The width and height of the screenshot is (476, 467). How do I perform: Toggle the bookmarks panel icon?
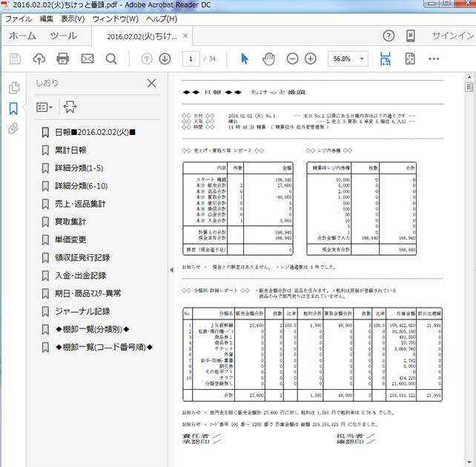pyautogui.click(x=13, y=108)
